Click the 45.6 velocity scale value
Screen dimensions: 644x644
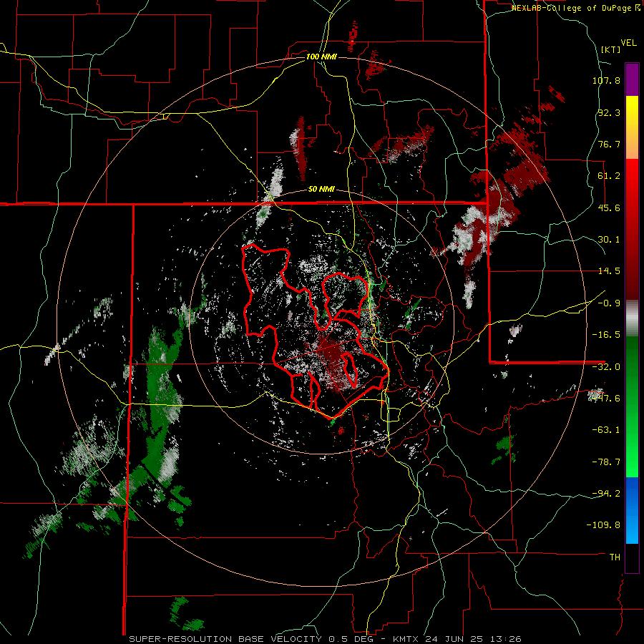pyautogui.click(x=609, y=208)
